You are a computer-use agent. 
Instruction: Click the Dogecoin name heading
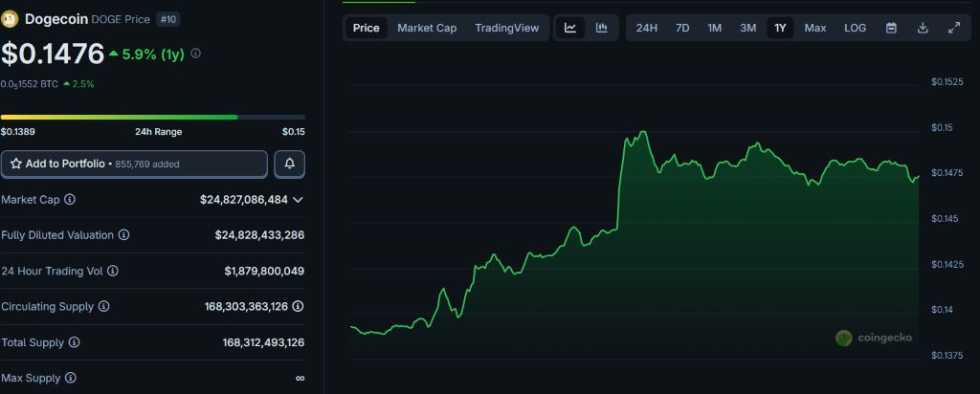[x=56, y=19]
